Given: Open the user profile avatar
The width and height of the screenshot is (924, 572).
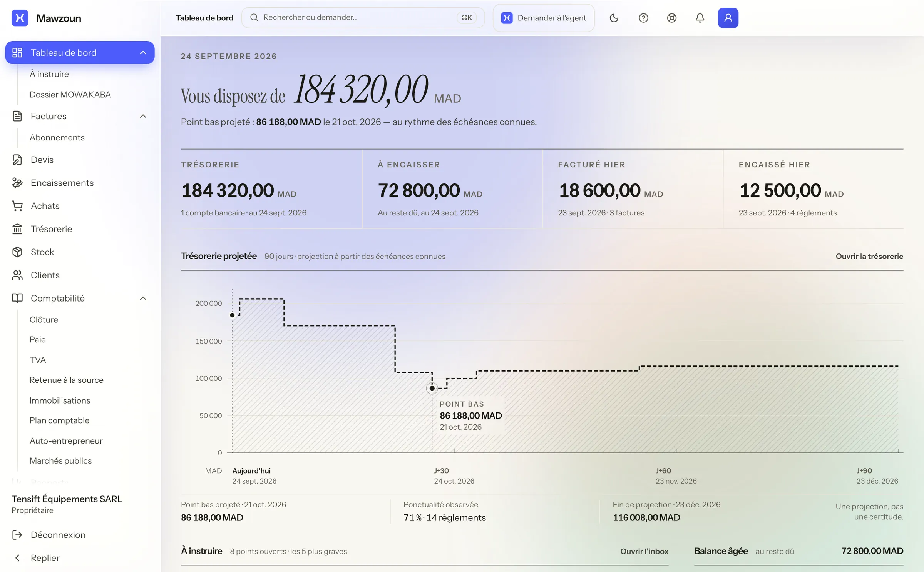Looking at the screenshot, I should (x=728, y=18).
